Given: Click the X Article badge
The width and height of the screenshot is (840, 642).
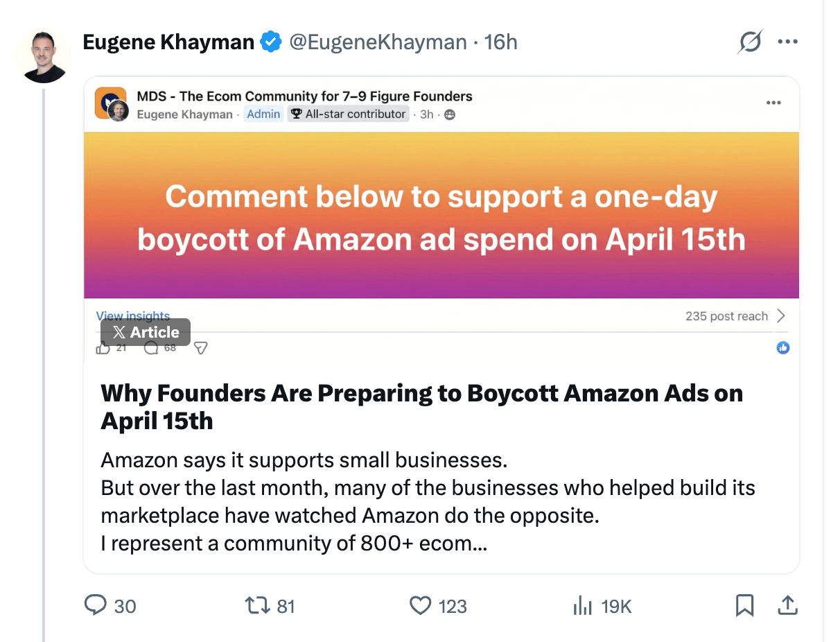Looking at the screenshot, I should 146,332.
